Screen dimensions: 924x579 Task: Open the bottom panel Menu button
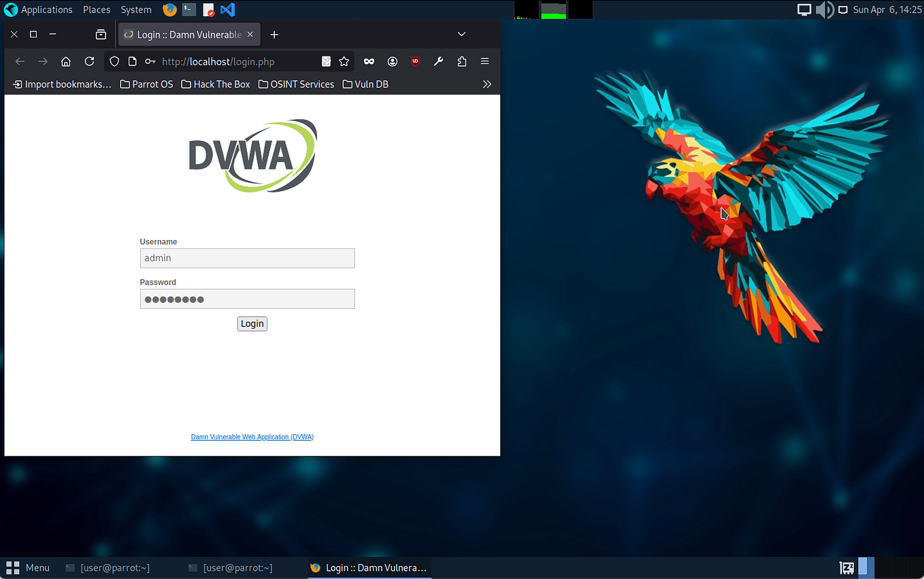[27, 567]
